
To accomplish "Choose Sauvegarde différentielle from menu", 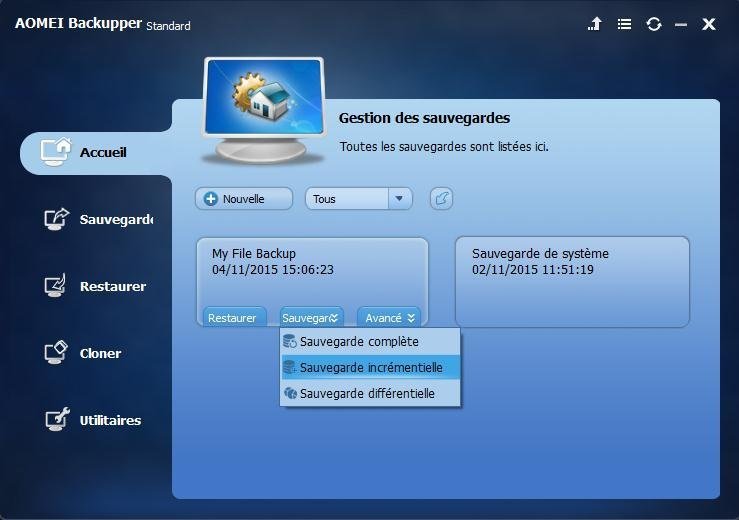I will click(x=370, y=394).
